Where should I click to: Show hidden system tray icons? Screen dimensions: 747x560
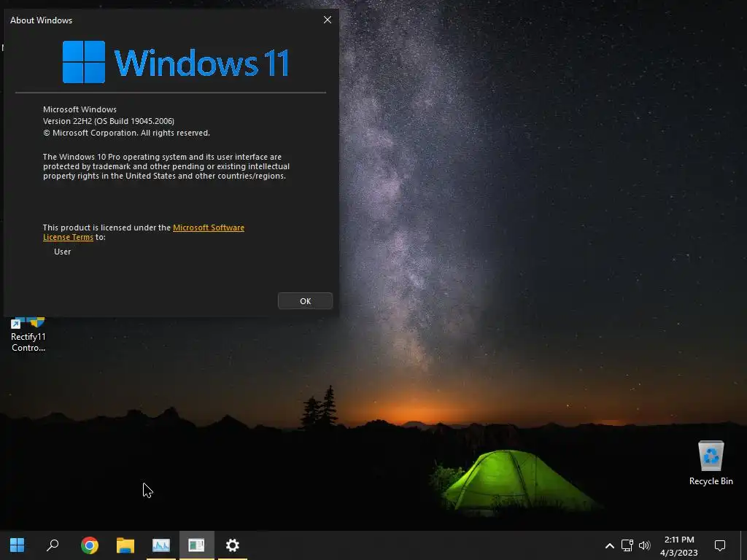[x=609, y=545]
